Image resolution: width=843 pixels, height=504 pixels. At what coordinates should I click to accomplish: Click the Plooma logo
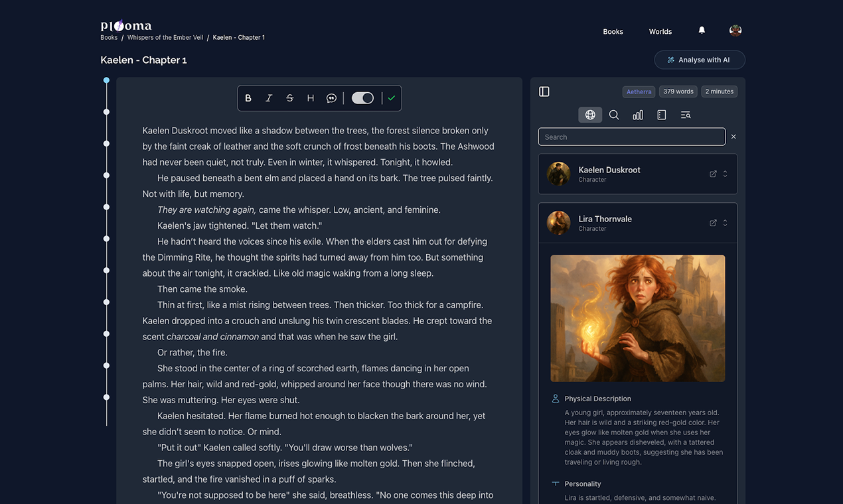pos(126,26)
